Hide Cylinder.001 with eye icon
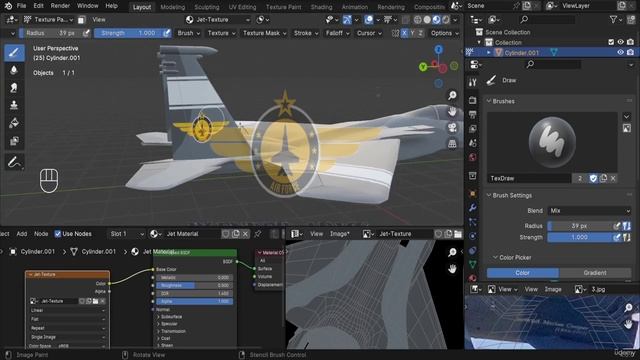The width and height of the screenshot is (640, 360). [620, 52]
